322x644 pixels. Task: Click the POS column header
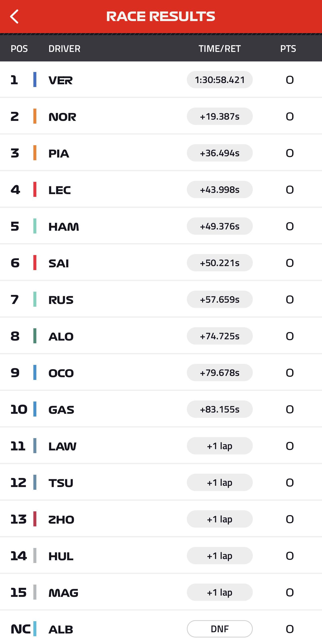19,49
